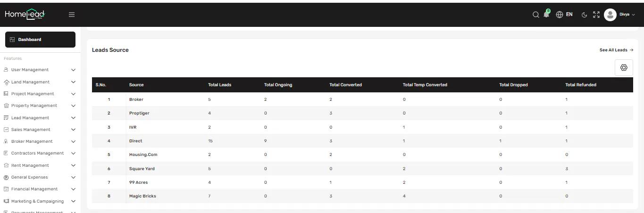Open table settings gear icon

624,68
